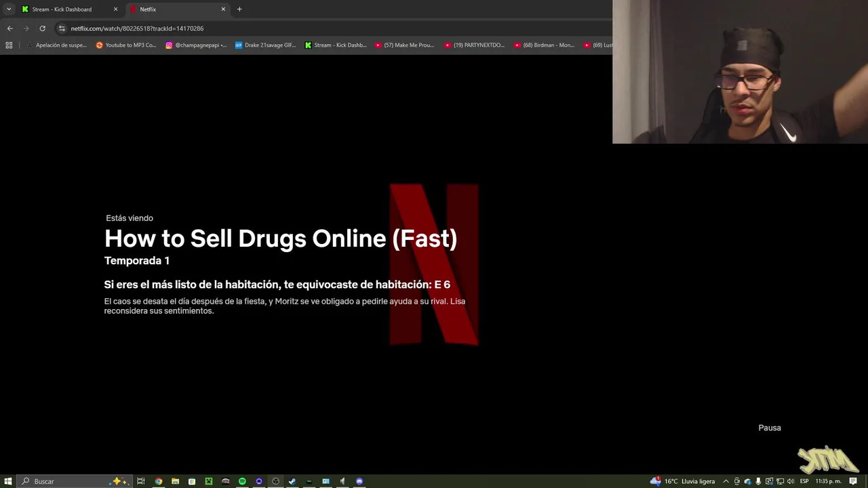Open the Drake 21savage GIF bookmark

pos(265,45)
